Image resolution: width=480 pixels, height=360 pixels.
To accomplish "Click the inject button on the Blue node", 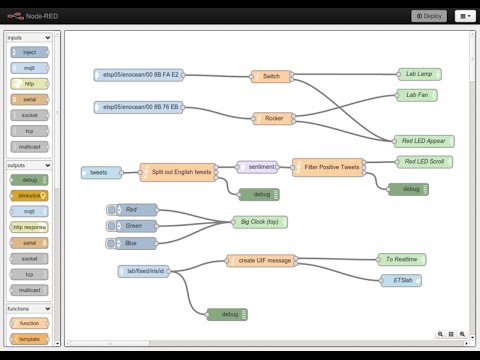I will [111, 243].
